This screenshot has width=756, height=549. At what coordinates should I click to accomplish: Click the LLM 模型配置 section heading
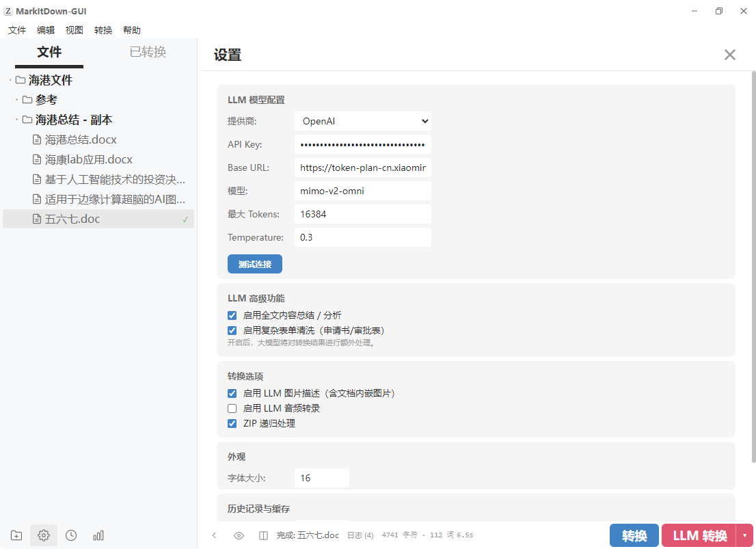pyautogui.click(x=256, y=101)
